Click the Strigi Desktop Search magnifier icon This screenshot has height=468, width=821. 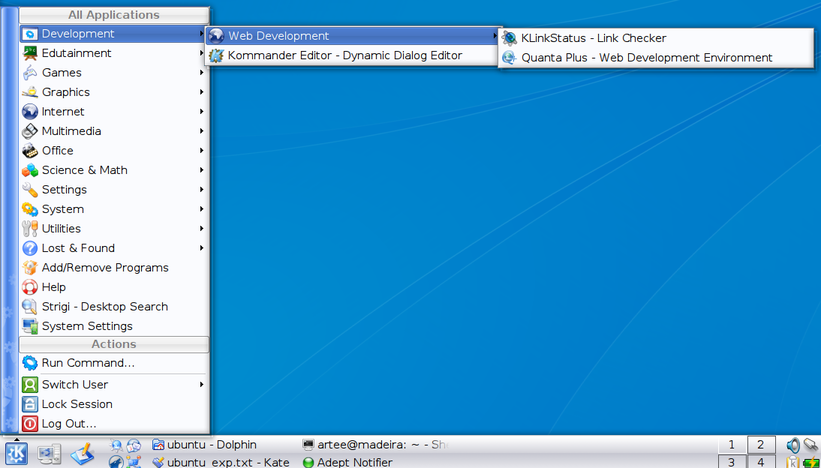coord(30,306)
